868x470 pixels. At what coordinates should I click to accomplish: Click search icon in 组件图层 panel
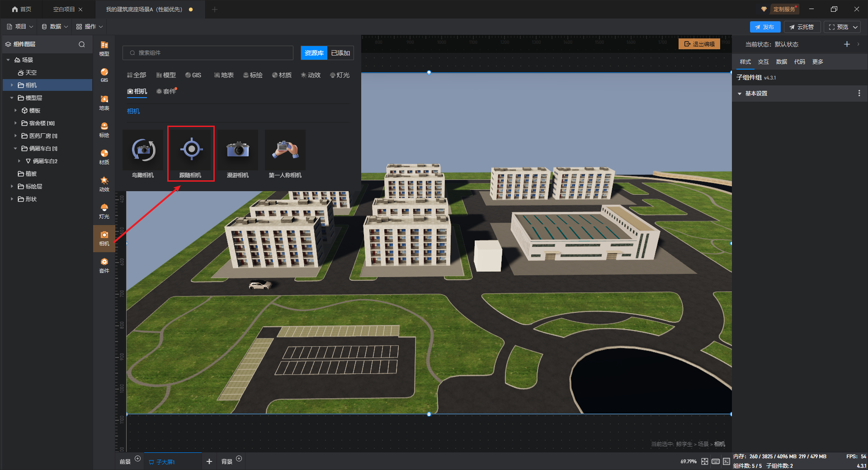pyautogui.click(x=82, y=44)
